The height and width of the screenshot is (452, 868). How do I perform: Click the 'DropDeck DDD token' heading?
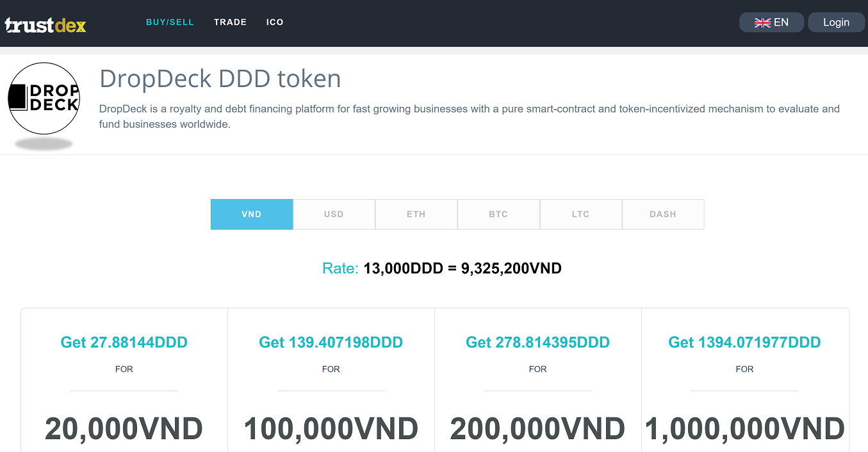[x=220, y=79]
